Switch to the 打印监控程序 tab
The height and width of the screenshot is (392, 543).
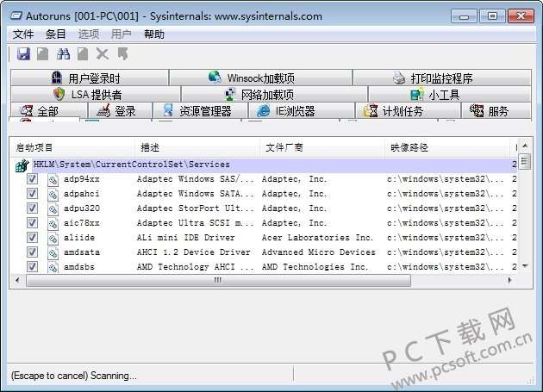[x=442, y=78]
